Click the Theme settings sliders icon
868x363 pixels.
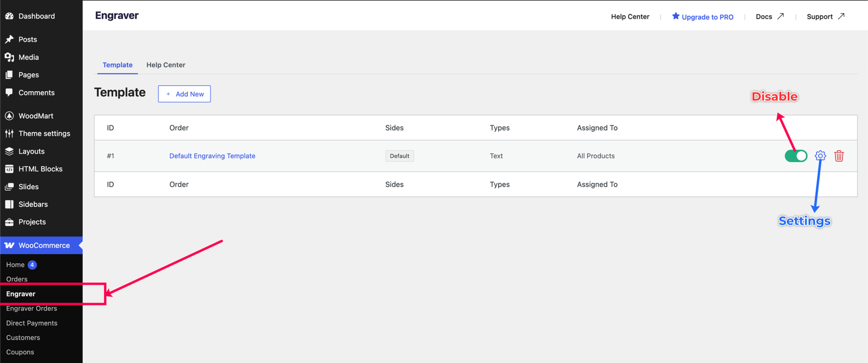click(x=9, y=133)
